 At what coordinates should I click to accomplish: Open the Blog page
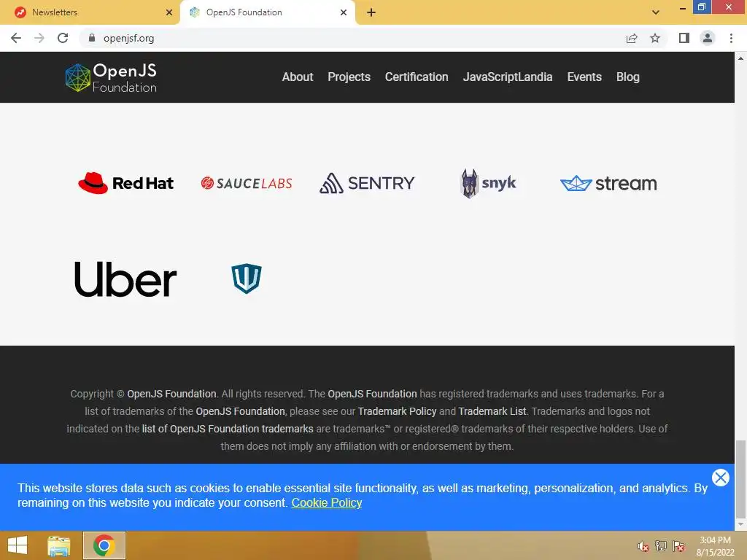(x=627, y=77)
